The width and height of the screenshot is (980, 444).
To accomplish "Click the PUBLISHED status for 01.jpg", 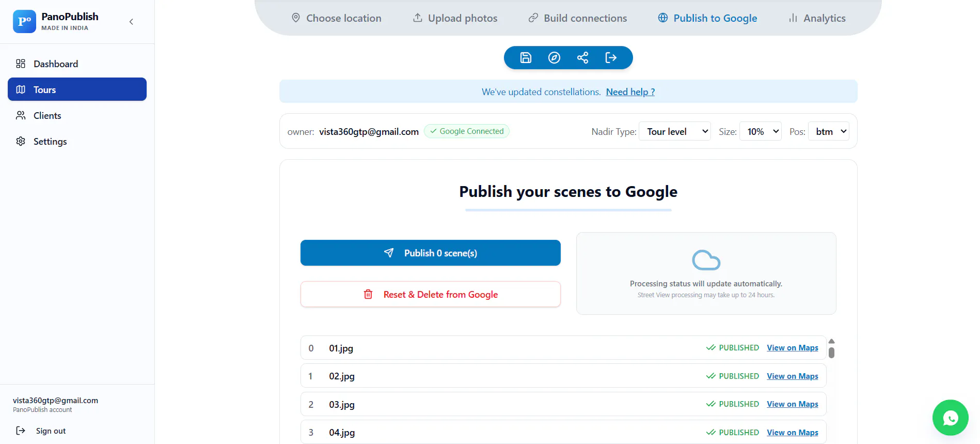I will [733, 348].
